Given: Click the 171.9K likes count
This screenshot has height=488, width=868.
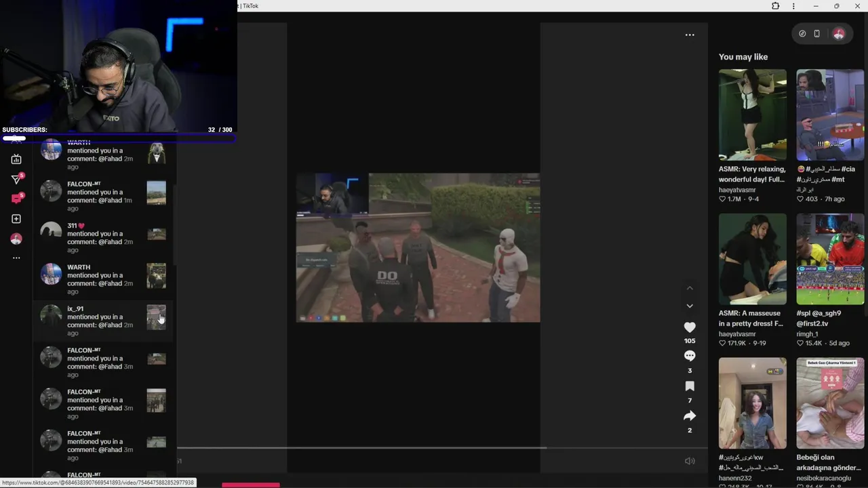Looking at the screenshot, I should pos(737,344).
